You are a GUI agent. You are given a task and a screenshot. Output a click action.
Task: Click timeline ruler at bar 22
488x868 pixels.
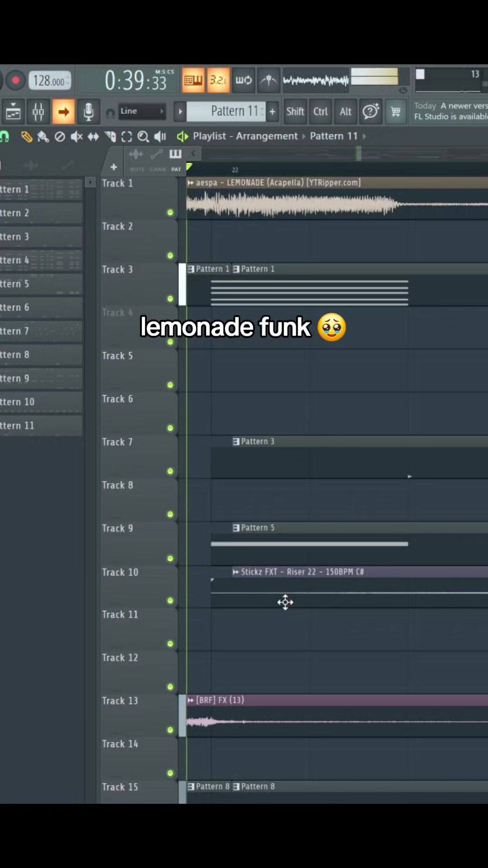coord(235,170)
